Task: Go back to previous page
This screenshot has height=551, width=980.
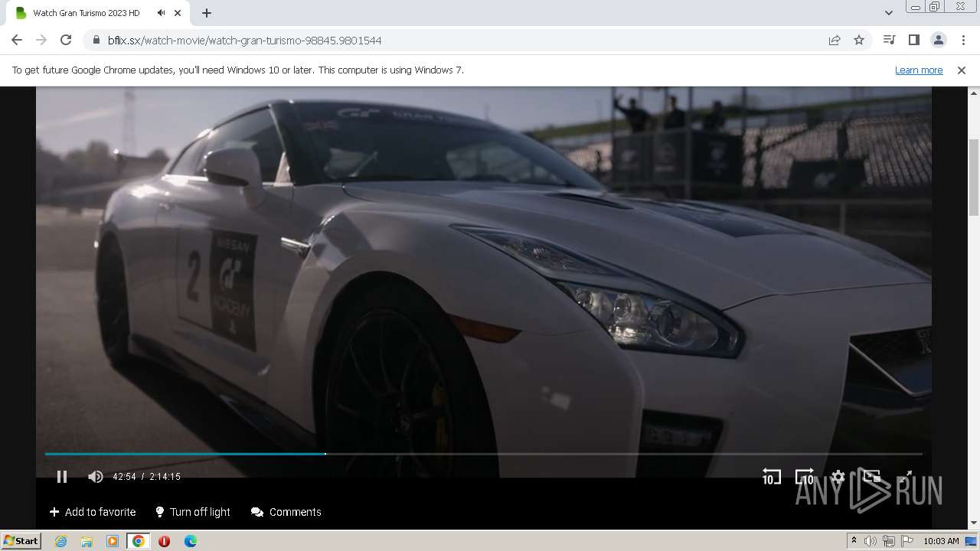Action: tap(17, 40)
